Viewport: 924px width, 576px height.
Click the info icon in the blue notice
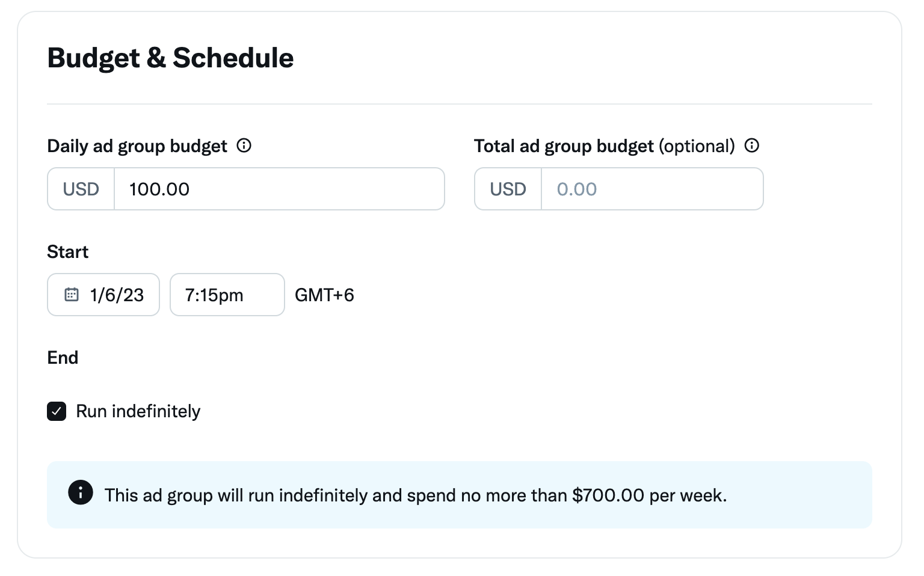(x=81, y=492)
